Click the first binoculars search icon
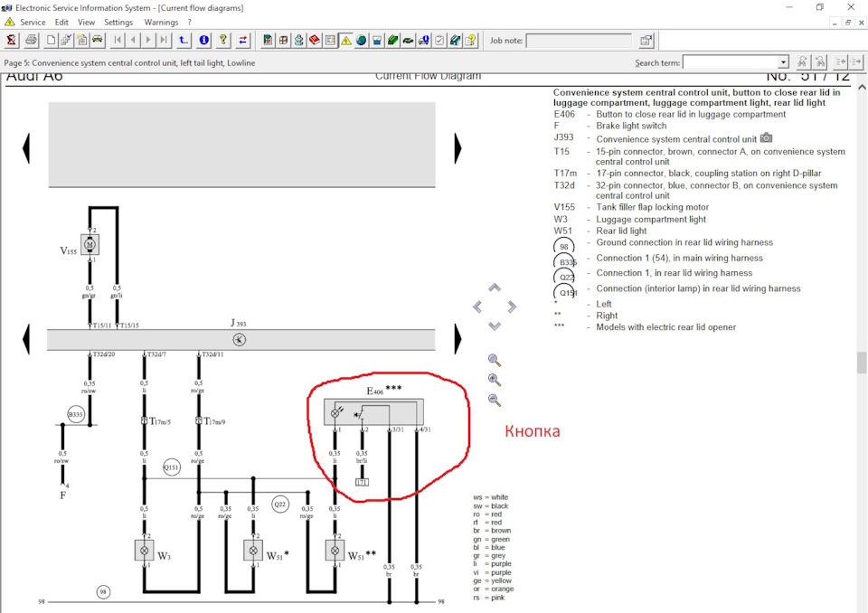This screenshot has height=613, width=868. [803, 62]
